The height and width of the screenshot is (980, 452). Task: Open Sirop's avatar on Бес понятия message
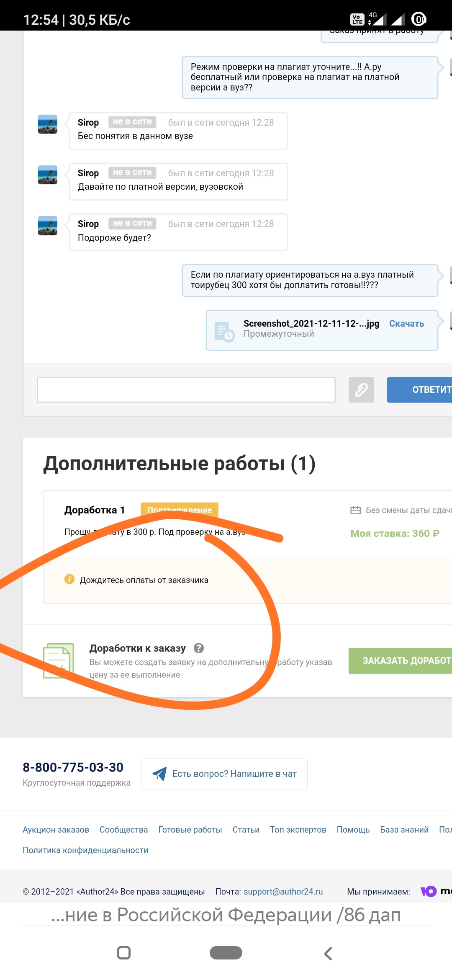(48, 124)
